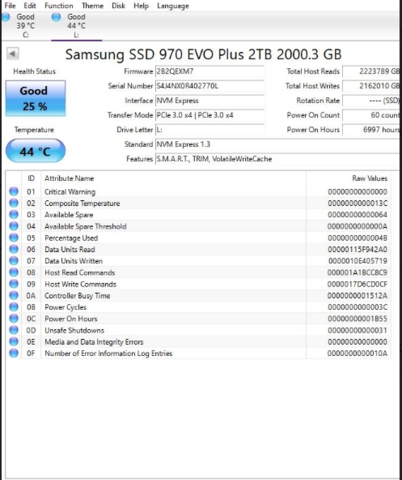Click status icon for Number of Error Information Log Entries

coord(14,353)
